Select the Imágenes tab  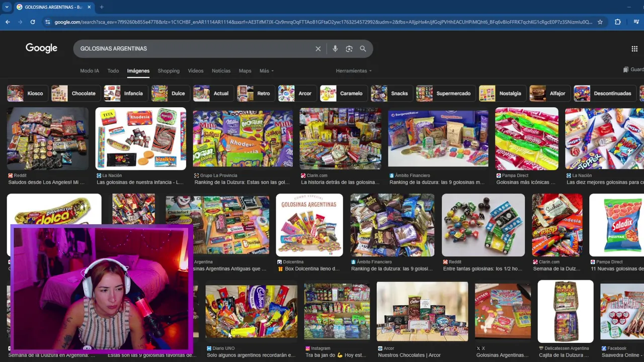pyautogui.click(x=138, y=71)
